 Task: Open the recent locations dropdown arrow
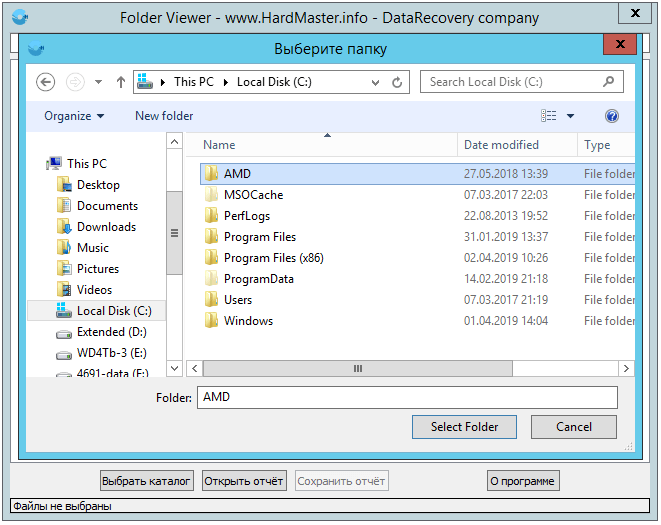point(98,82)
